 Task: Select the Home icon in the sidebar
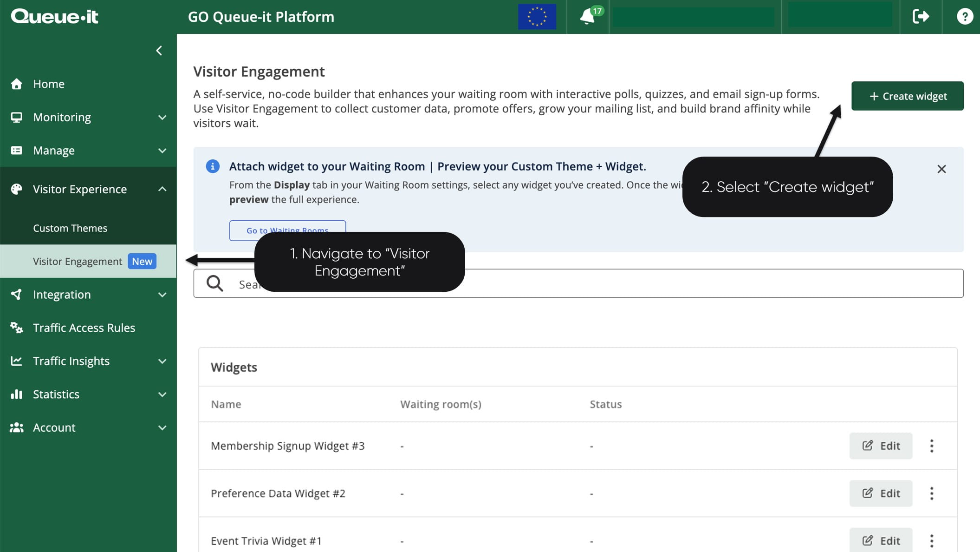click(x=17, y=84)
